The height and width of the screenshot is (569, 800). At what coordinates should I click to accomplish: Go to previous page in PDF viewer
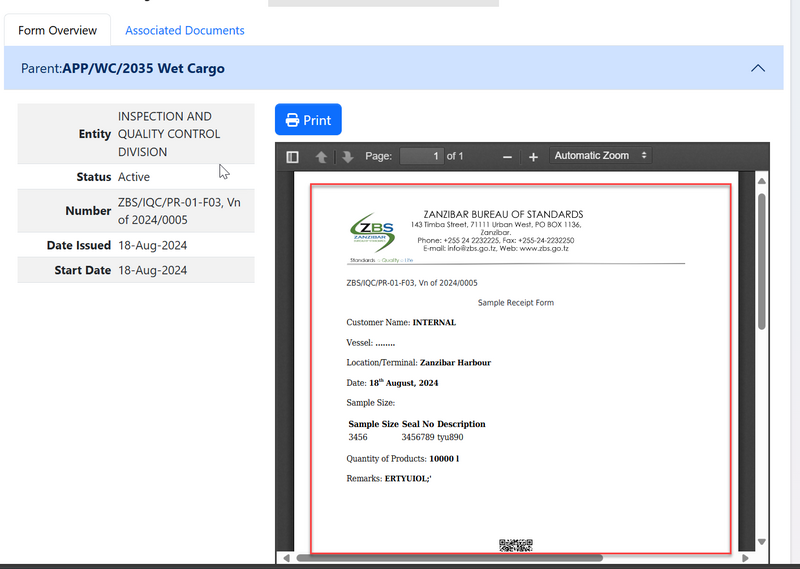click(321, 157)
